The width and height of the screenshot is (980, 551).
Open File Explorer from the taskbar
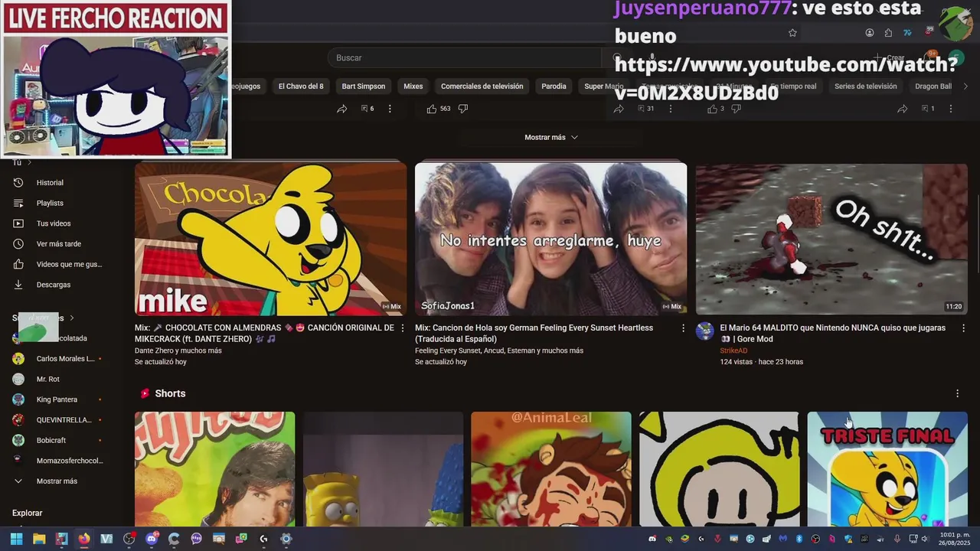(39, 539)
